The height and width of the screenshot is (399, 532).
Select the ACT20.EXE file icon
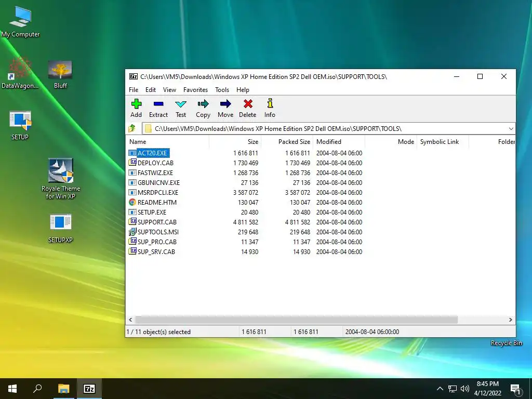(x=132, y=153)
